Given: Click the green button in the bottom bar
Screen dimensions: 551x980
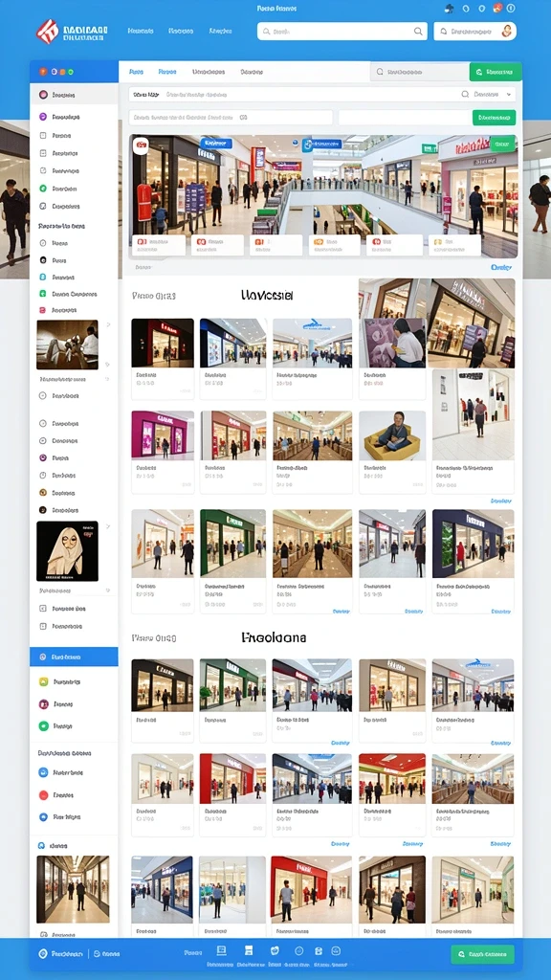Looking at the screenshot, I should click(x=482, y=954).
